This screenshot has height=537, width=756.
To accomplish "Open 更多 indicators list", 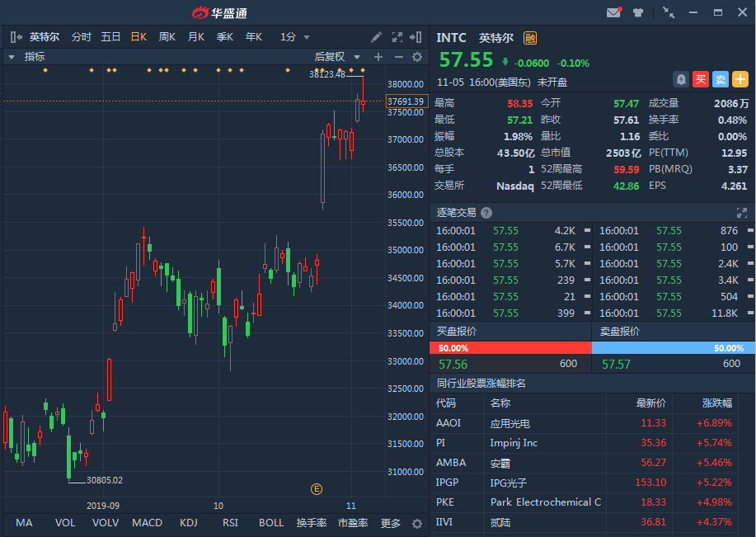I will coord(391,524).
